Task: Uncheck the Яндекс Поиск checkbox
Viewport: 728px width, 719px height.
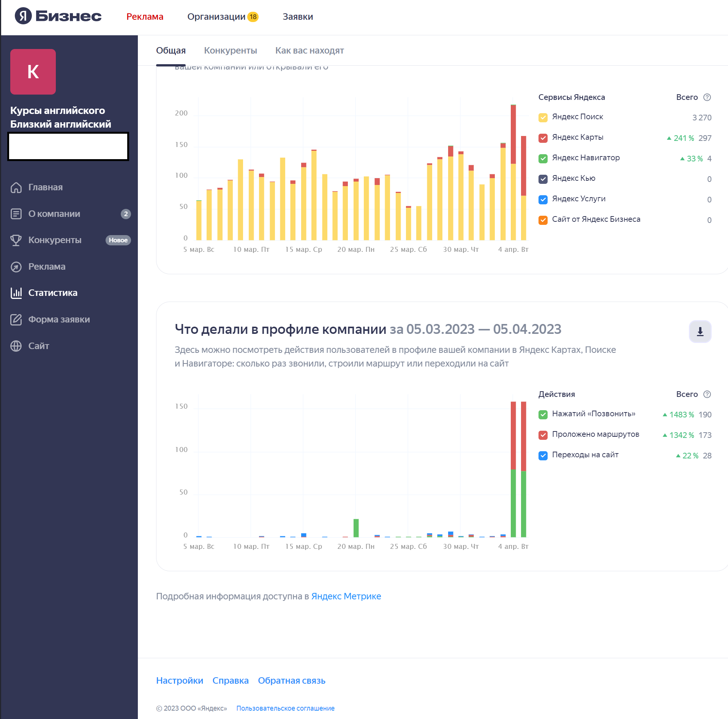Action: pyautogui.click(x=543, y=117)
